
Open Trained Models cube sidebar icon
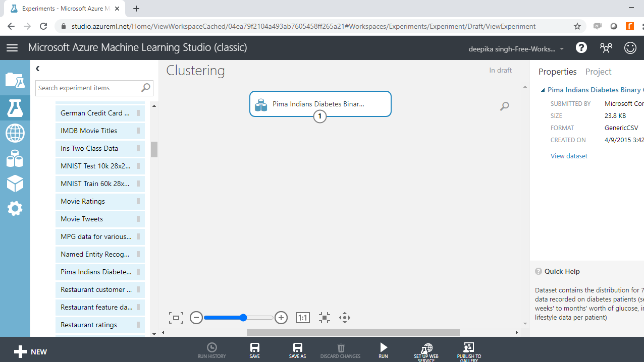coord(15,184)
